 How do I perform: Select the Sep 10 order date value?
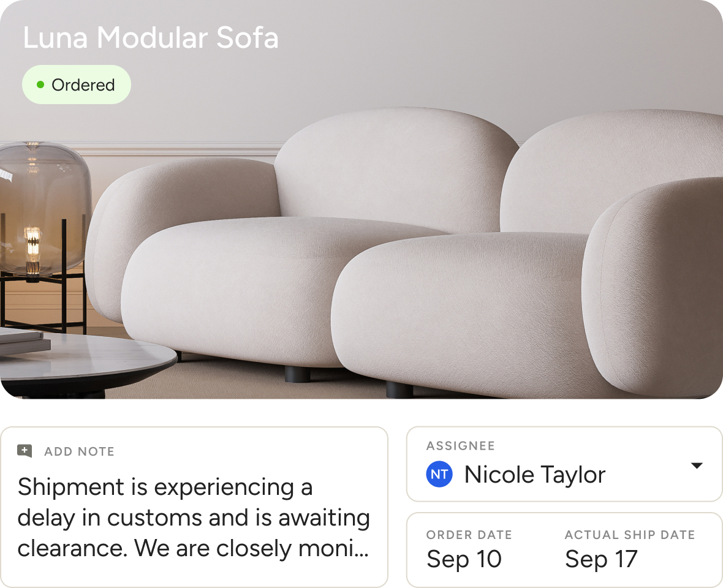pos(464,559)
